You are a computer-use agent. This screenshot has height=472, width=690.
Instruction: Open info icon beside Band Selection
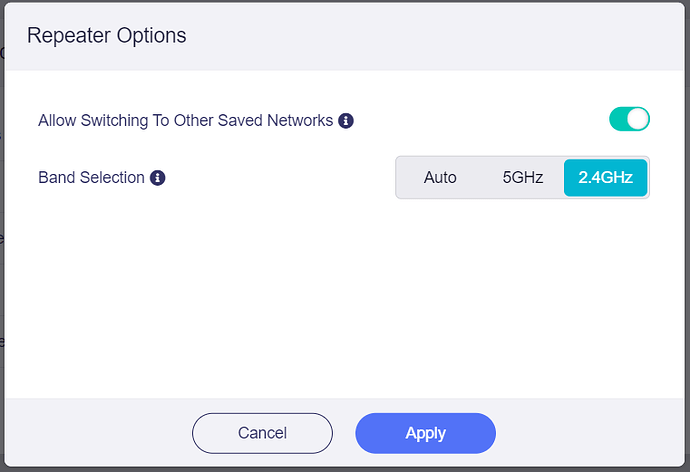tap(158, 178)
